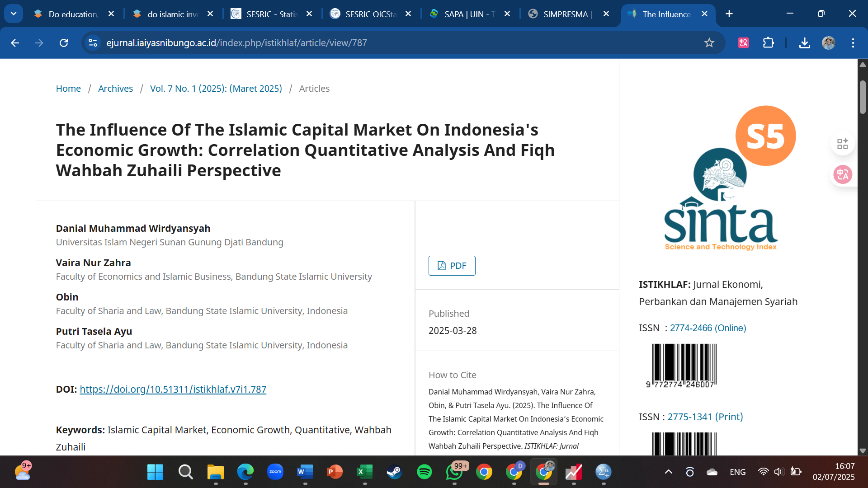868x488 pixels.
Task: Open the PDF of the article
Action: pos(452,266)
